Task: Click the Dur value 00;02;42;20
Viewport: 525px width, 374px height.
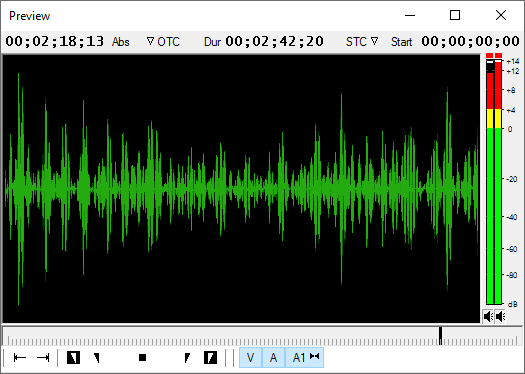Action: (275, 41)
